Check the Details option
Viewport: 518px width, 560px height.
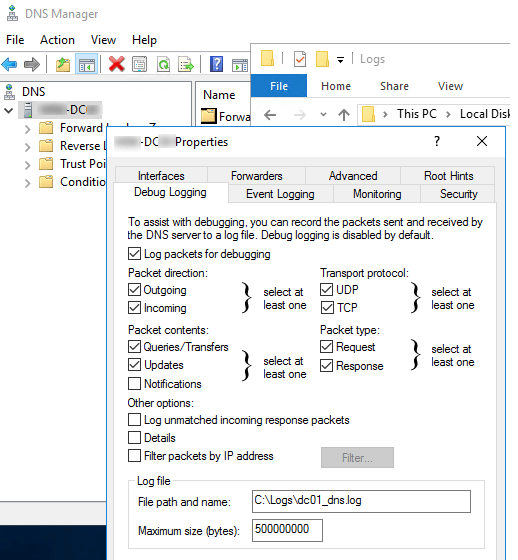point(134,438)
